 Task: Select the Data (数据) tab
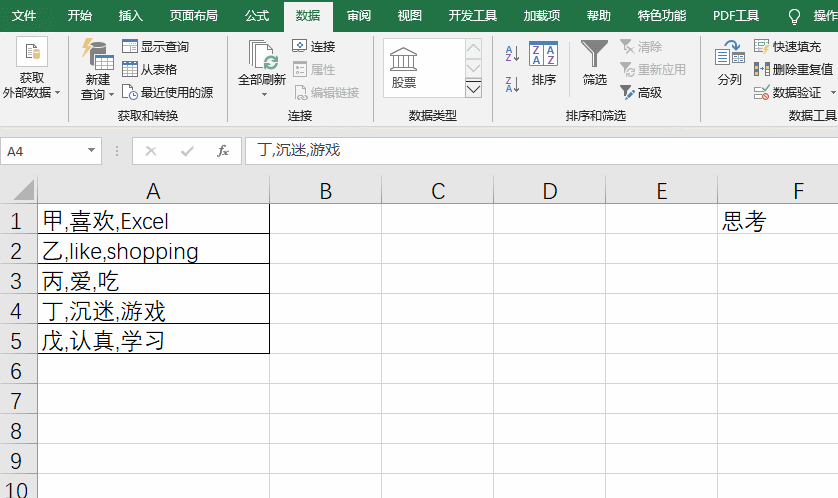pos(308,15)
